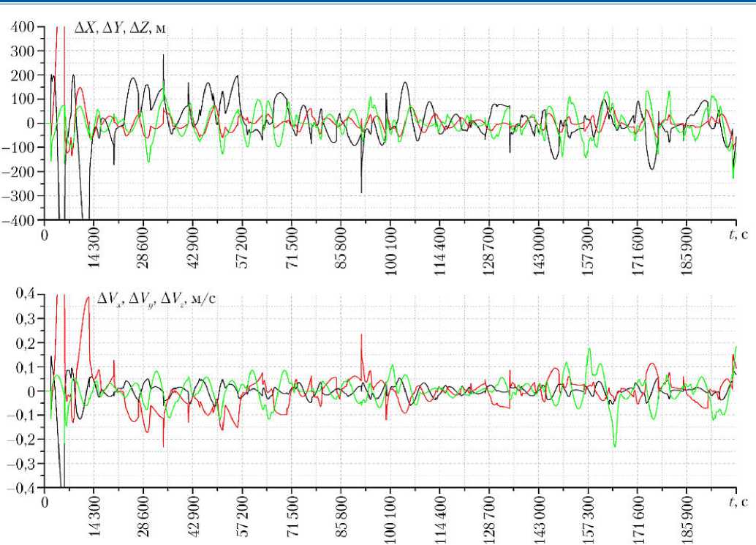The height and width of the screenshot is (545, 756).
Task: Click the −200 y-axis label
Action: pyautogui.click(x=18, y=172)
